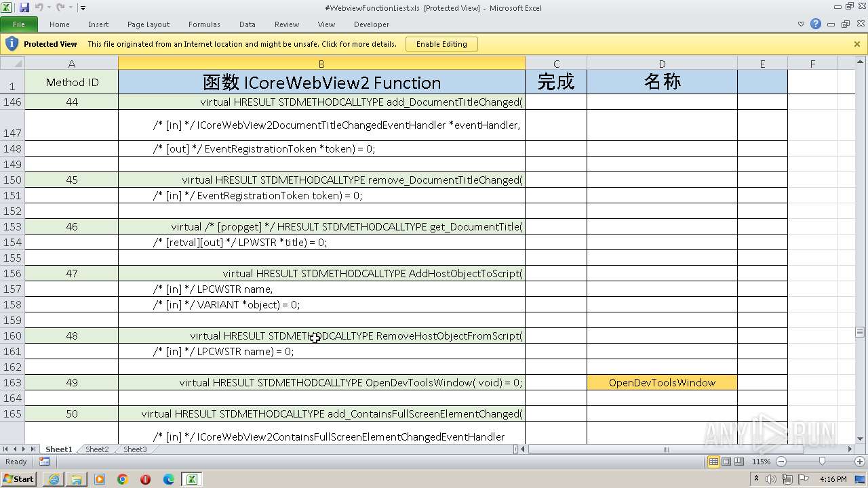Open the Redo history dropdown arrow
868x488 pixels.
[x=71, y=8]
